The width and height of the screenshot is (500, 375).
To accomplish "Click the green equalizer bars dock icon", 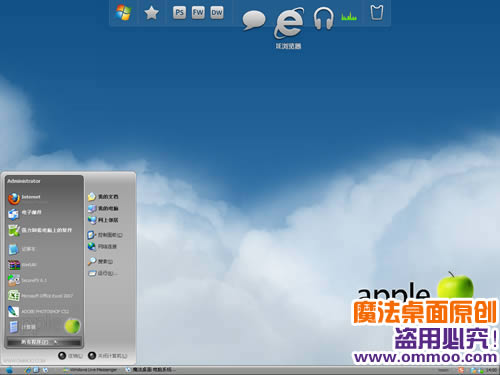I will pos(349,16).
